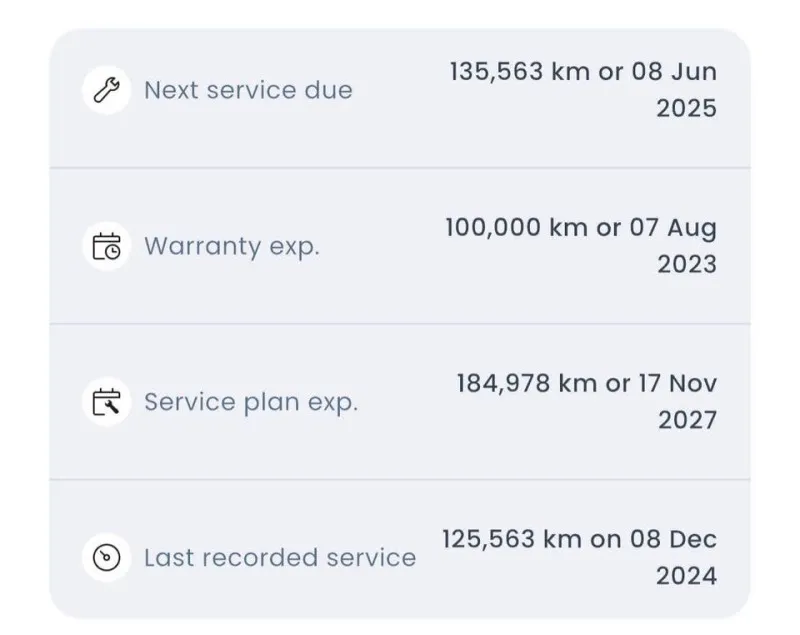
Task: Click the 2027 service plan expiry year
Action: pos(688,420)
